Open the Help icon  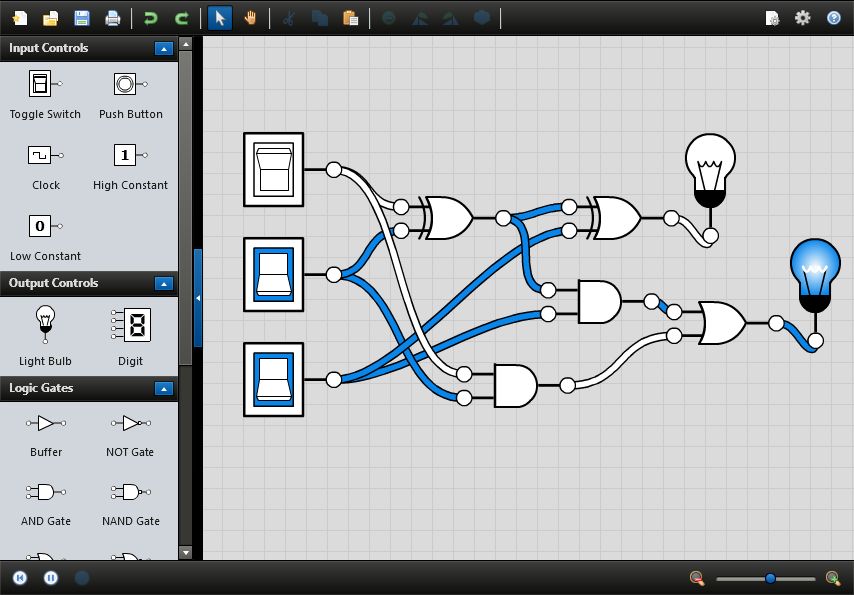click(833, 17)
